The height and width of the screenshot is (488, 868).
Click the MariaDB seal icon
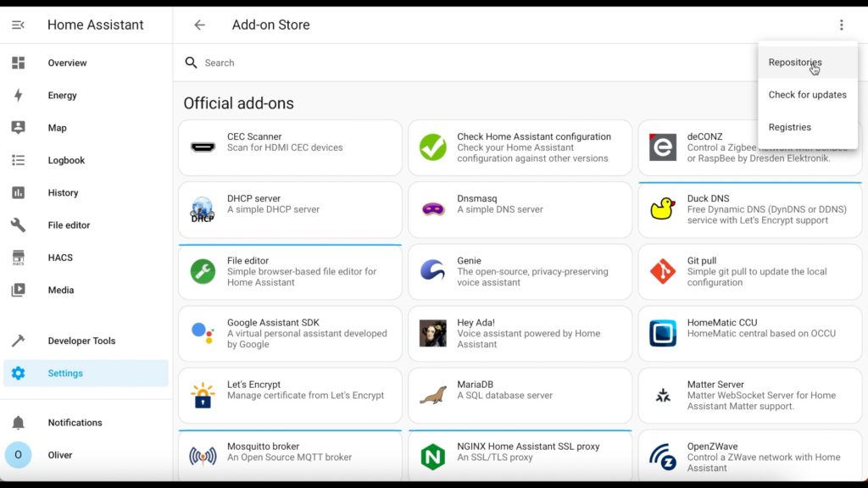click(433, 395)
